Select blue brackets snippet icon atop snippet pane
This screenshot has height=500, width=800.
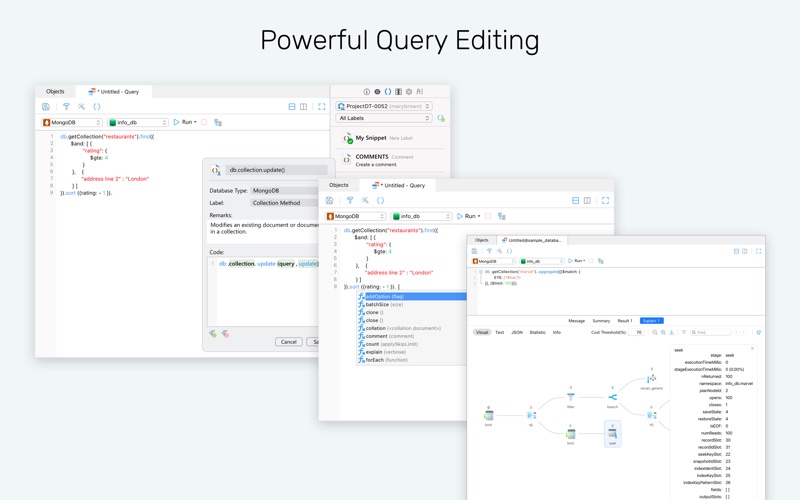388,92
